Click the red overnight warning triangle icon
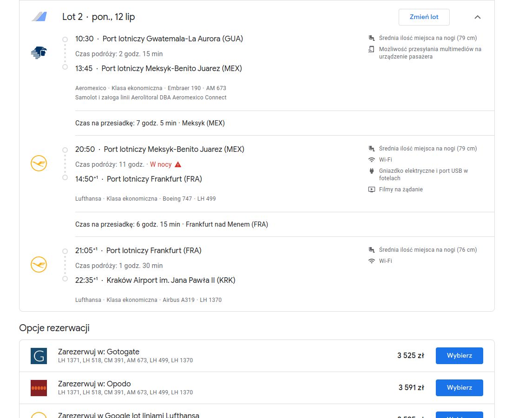Viewport: 532px width, 418px height. (x=178, y=164)
